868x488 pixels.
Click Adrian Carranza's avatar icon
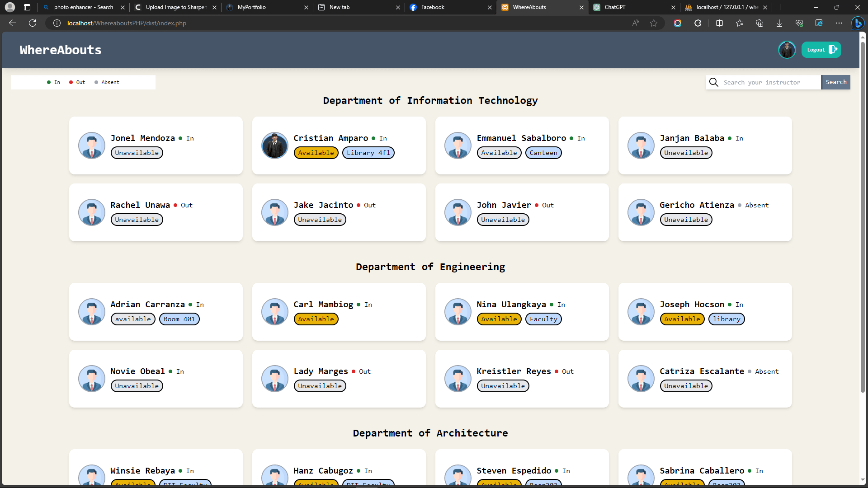[x=91, y=312]
